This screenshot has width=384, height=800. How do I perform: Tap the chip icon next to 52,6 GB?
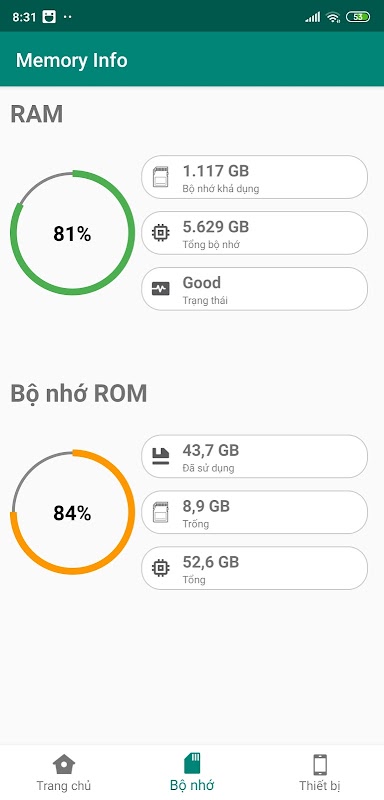160,568
